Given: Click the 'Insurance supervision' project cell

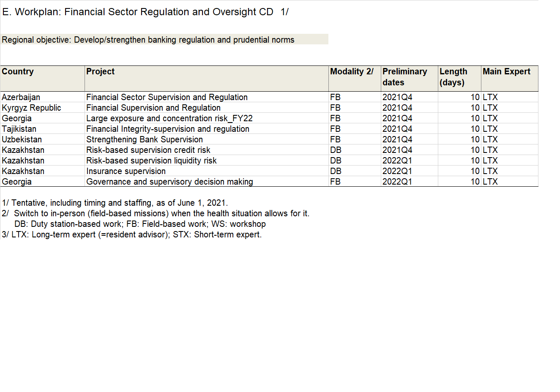Looking at the screenshot, I should pyautogui.click(x=126, y=171).
